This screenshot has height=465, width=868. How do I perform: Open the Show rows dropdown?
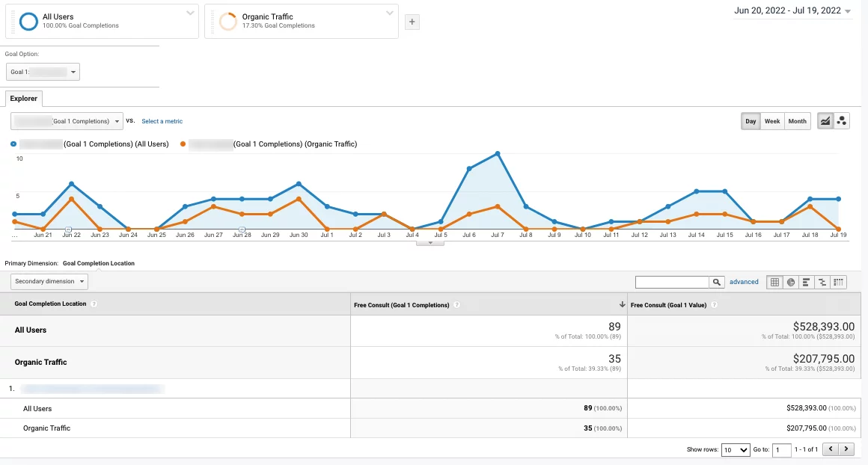click(x=735, y=449)
